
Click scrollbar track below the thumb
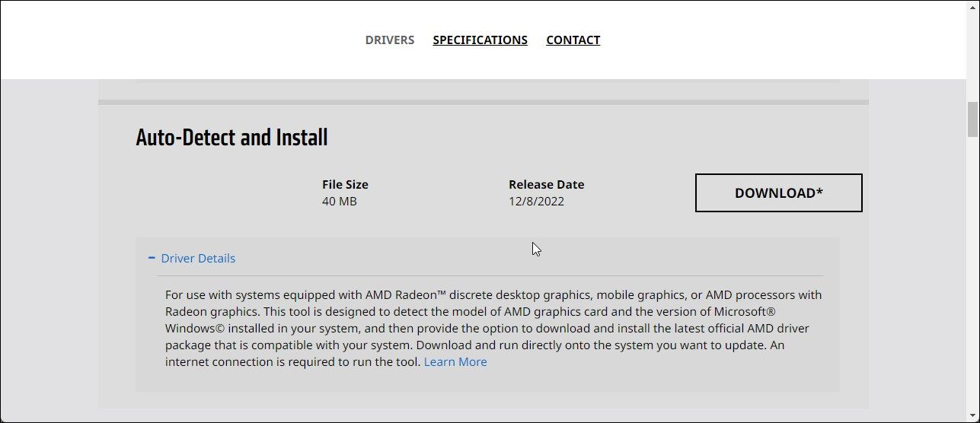coord(972,274)
